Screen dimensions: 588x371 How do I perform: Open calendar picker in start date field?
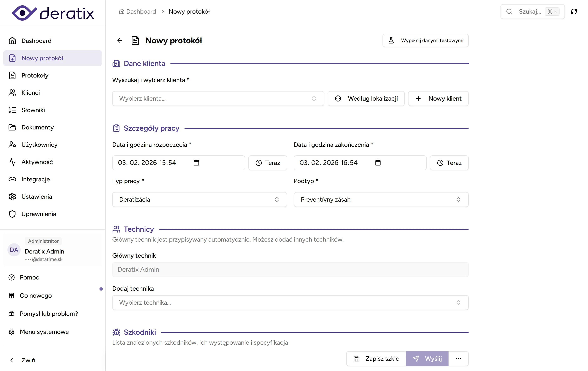click(x=196, y=163)
